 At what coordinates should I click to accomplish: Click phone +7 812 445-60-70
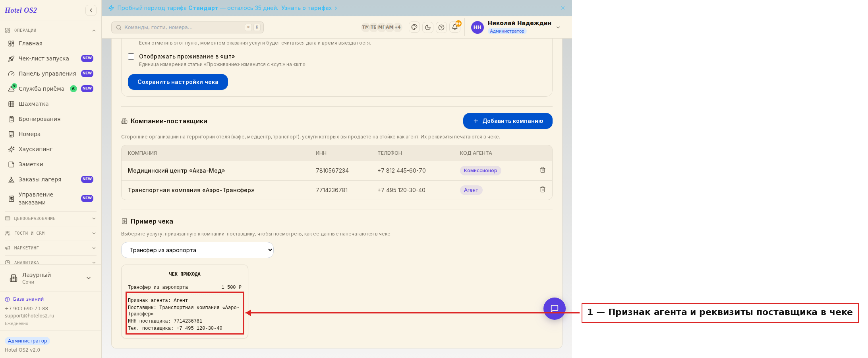(x=401, y=171)
